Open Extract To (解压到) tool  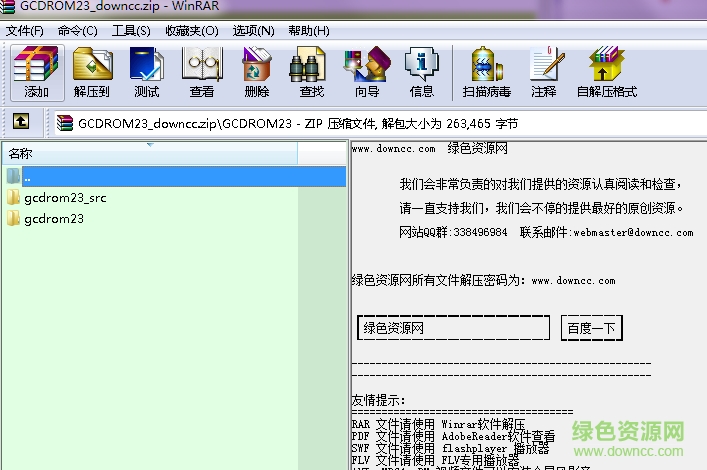pos(92,72)
